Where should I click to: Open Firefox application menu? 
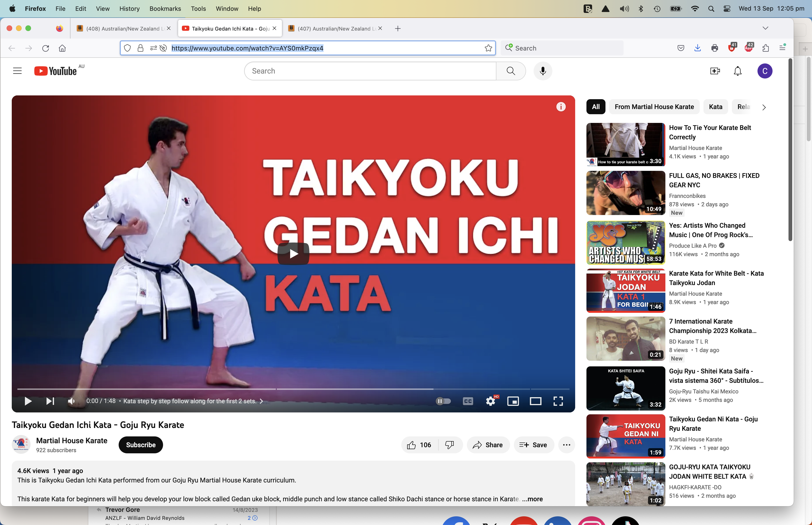[x=782, y=48]
